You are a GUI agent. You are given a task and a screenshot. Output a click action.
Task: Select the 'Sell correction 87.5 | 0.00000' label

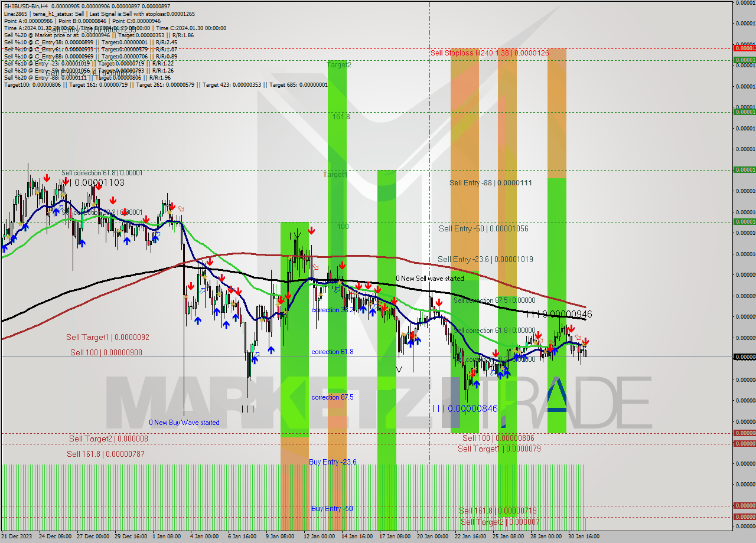coord(494,300)
